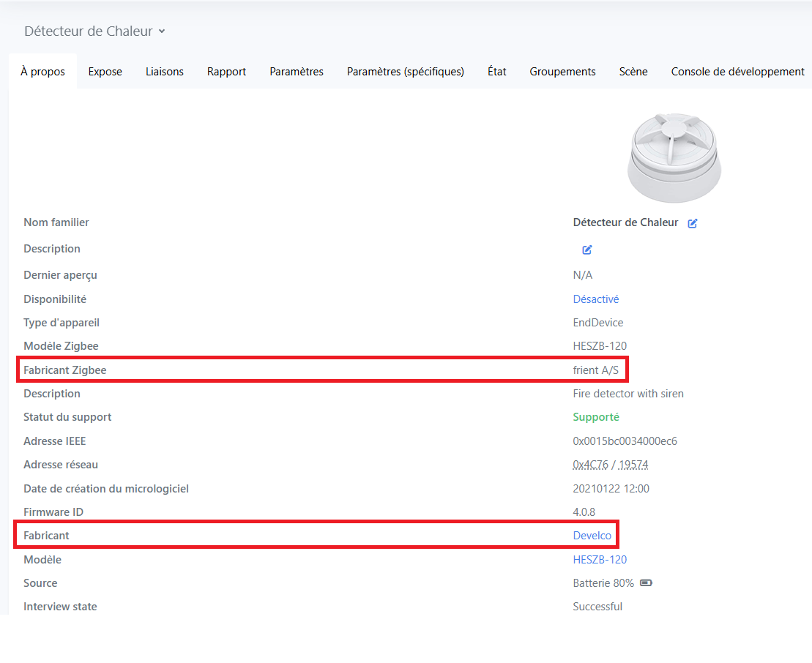Click the battery icon next to Batterie 80%
This screenshot has width=812, height=663.
point(646,583)
